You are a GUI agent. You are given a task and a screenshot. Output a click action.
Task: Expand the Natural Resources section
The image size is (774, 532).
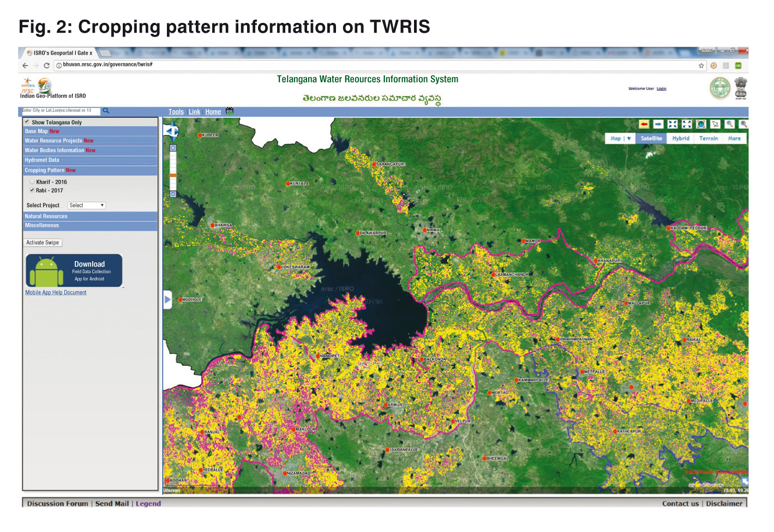pos(90,216)
